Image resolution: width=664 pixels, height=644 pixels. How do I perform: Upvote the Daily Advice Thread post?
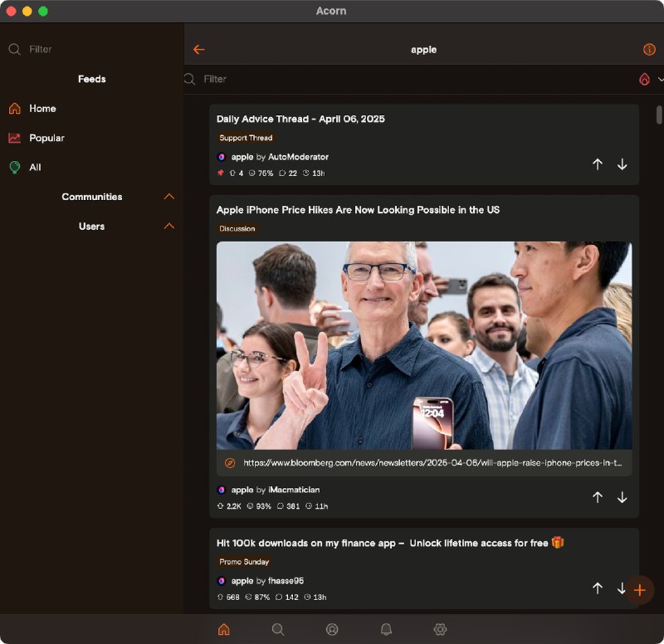click(x=597, y=164)
